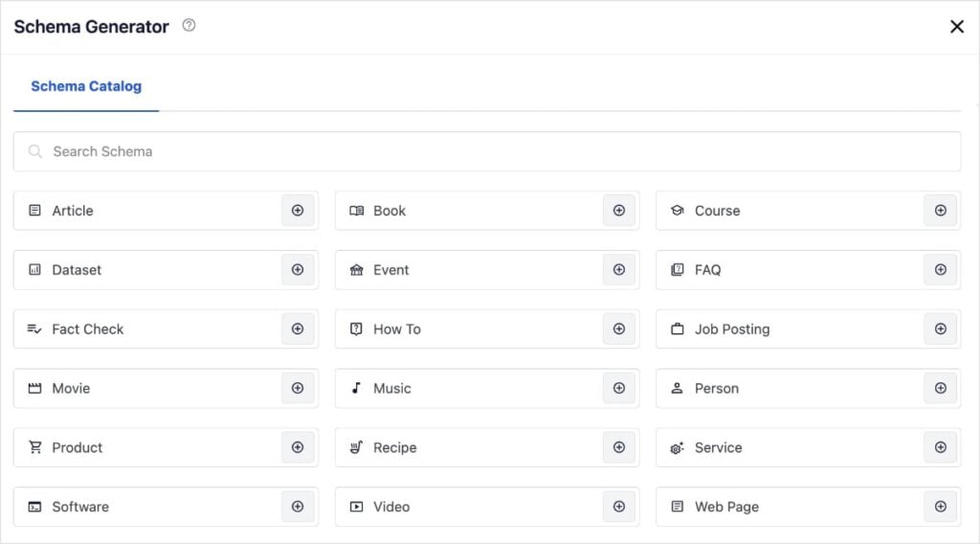
Task: Click the terminal window icon beside Software
Action: click(35, 507)
